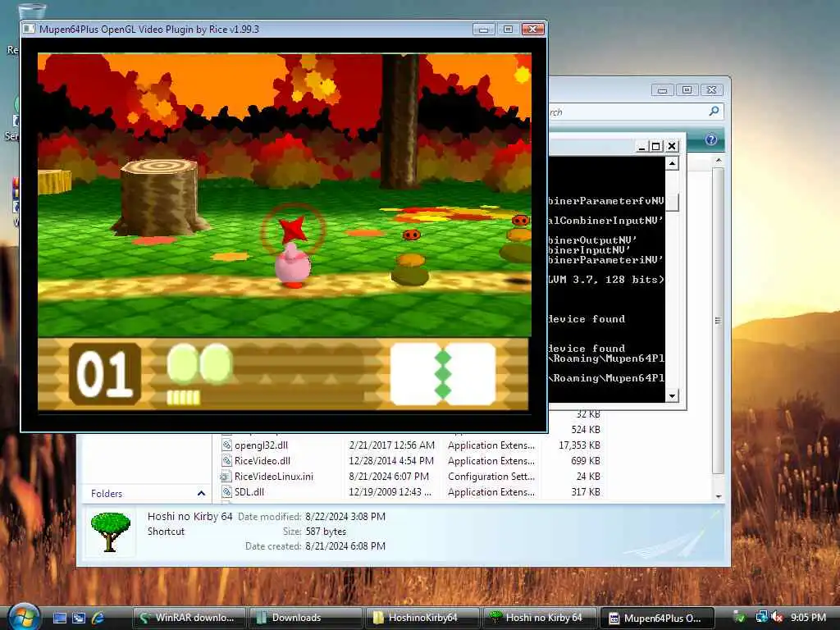Click the 317 KB size cell

[586, 492]
